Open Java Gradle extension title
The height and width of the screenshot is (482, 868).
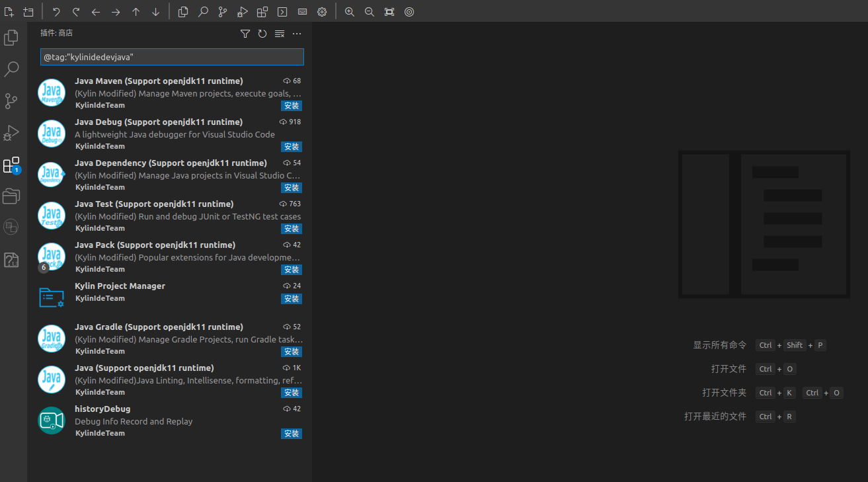pos(159,327)
